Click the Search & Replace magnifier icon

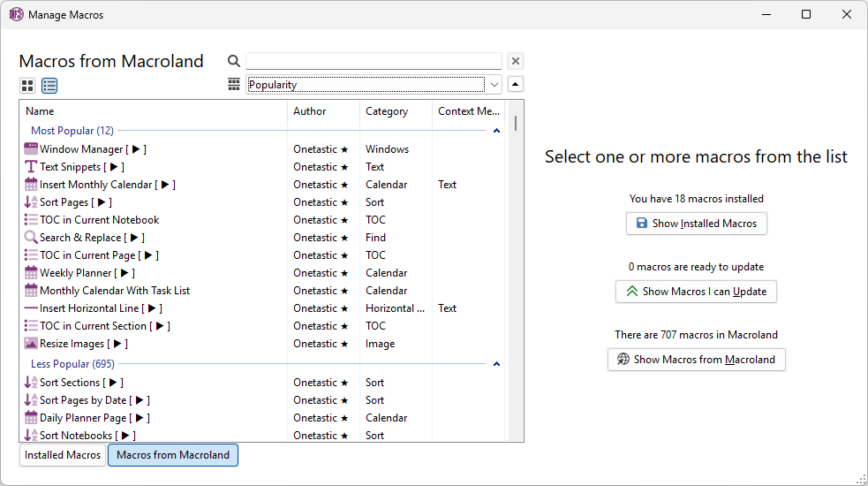31,238
